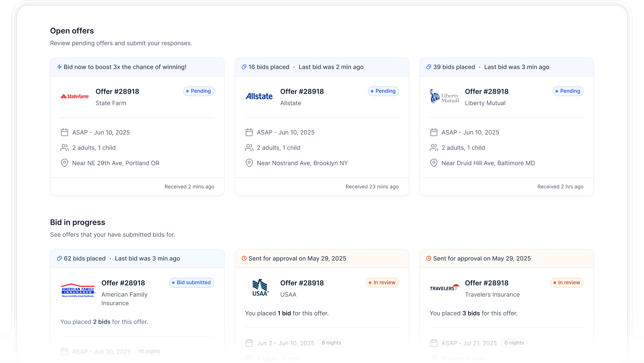Click the State Farm logo icon
The height and width of the screenshot is (363, 644).
coord(75,96)
